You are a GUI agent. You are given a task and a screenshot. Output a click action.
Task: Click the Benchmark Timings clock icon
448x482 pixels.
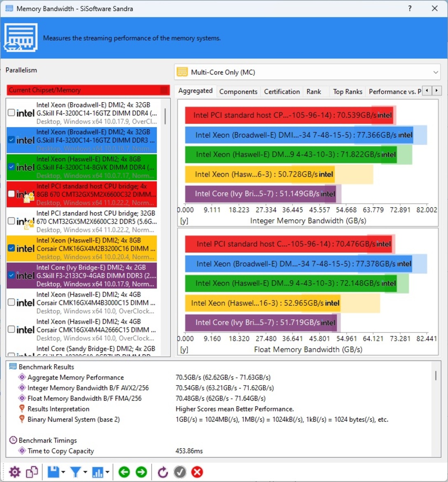(x=13, y=440)
